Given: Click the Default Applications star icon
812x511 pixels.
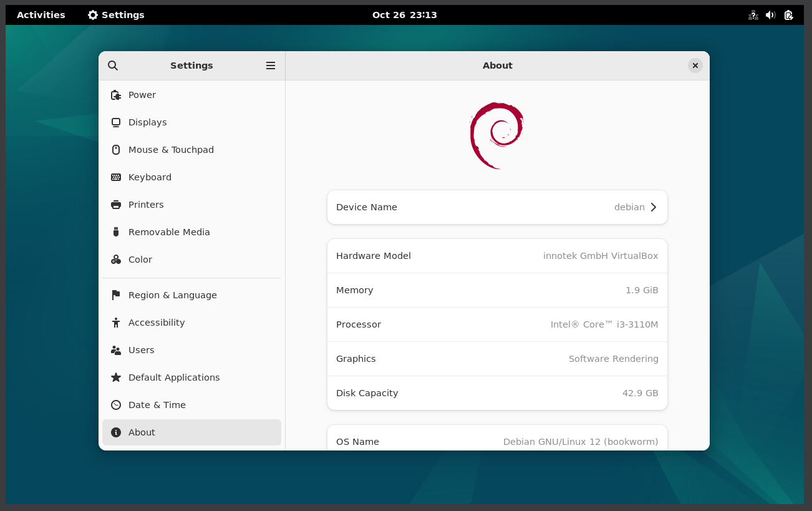Looking at the screenshot, I should click(x=115, y=377).
